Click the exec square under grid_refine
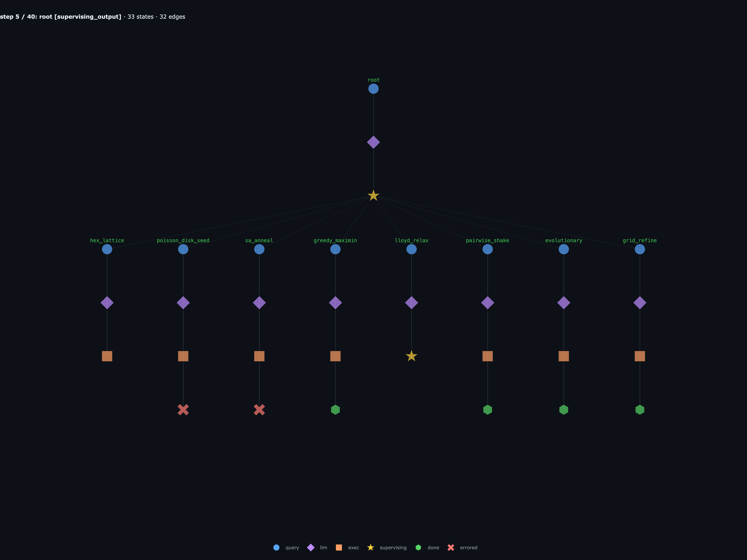The width and height of the screenshot is (747, 560). click(x=640, y=356)
